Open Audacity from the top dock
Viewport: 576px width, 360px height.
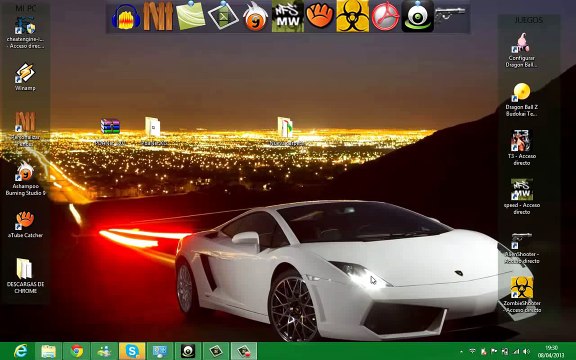click(126, 17)
